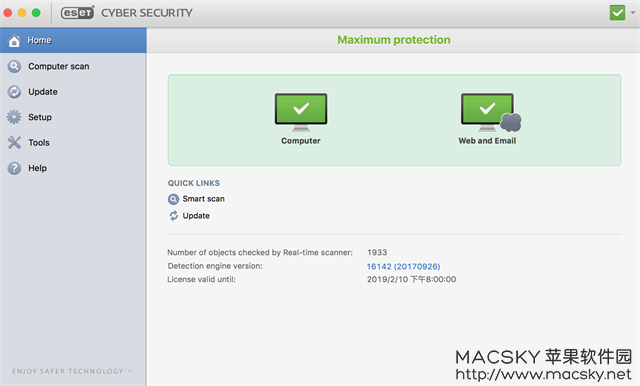Click the Setup gear icon

14,117
